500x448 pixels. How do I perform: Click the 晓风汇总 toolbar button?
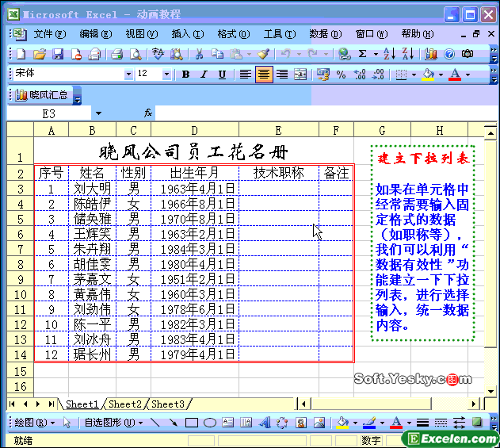41,95
